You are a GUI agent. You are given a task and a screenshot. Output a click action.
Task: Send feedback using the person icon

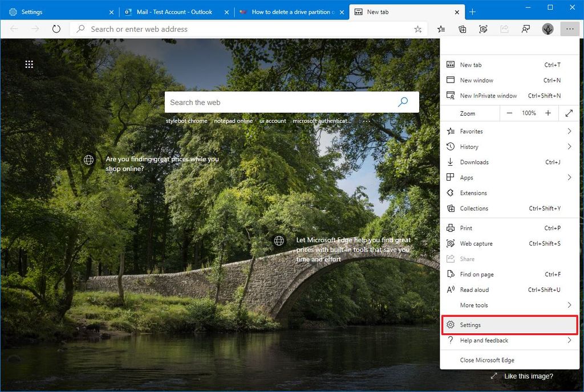coord(526,28)
